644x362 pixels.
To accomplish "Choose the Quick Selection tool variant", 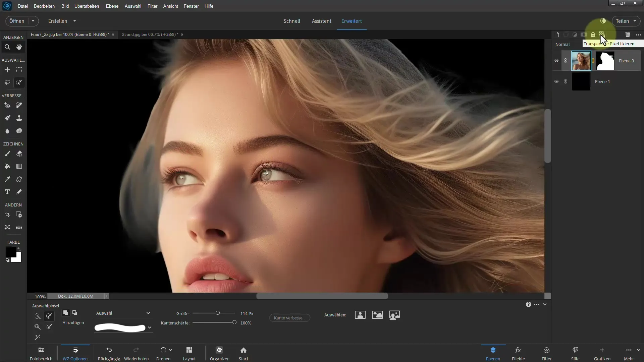I will pos(37,316).
